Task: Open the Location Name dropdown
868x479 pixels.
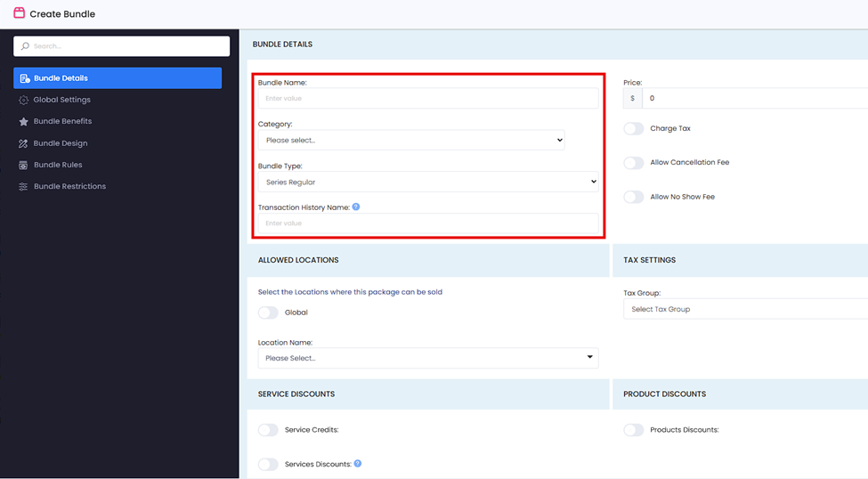Action: coord(428,358)
